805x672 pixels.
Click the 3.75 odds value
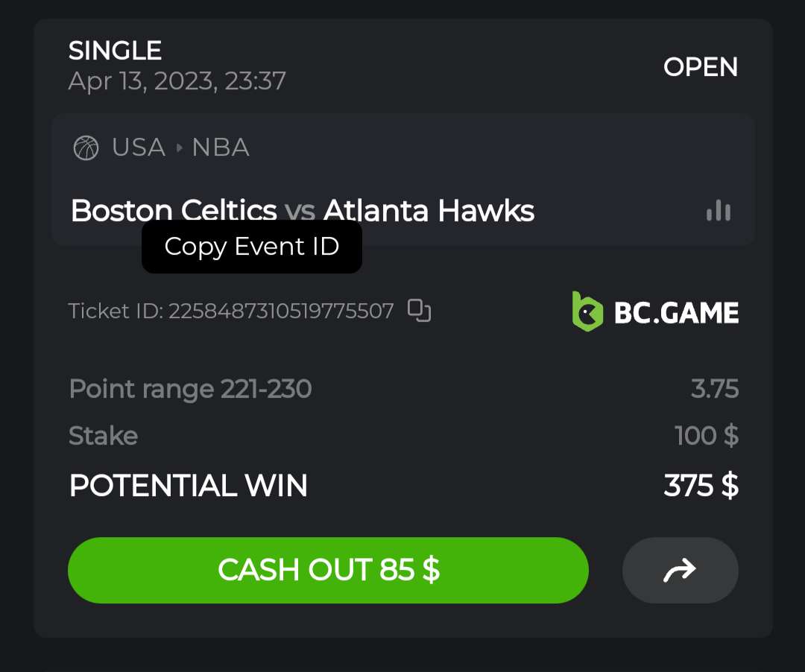[x=714, y=389]
